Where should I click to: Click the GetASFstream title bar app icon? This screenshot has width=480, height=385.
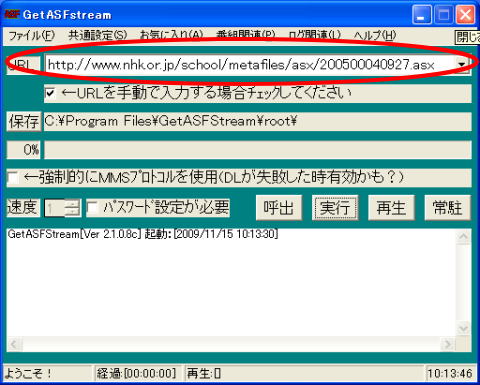pos(12,15)
